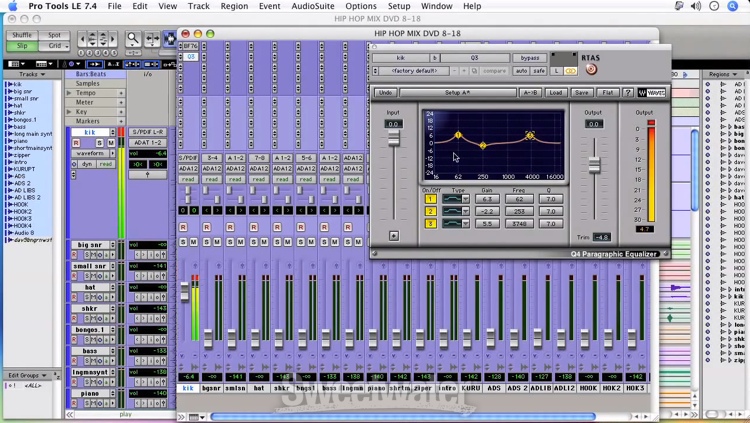Enable Shuffle edit mode
Image resolution: width=750 pixels, height=423 pixels.
[22, 35]
